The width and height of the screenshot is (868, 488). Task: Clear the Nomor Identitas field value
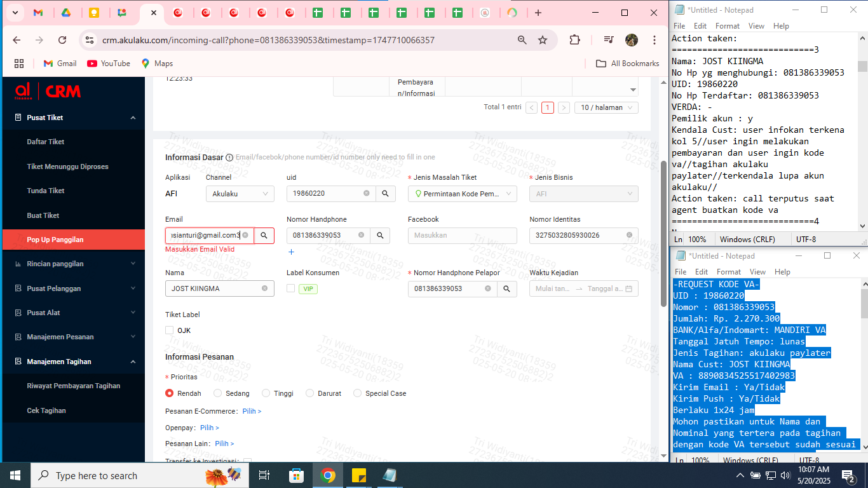(629, 236)
